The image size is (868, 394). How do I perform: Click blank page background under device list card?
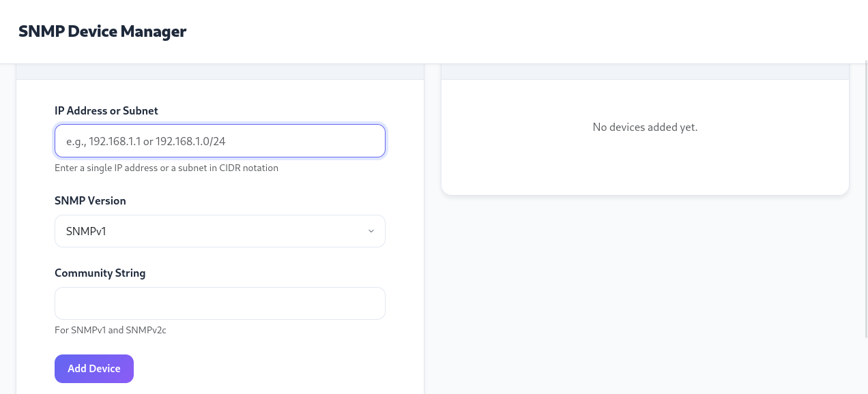645,293
